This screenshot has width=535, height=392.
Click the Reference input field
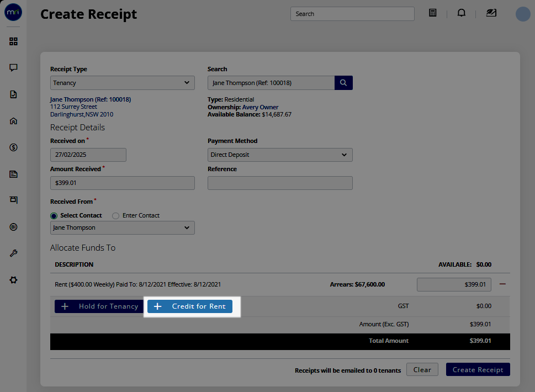280,183
